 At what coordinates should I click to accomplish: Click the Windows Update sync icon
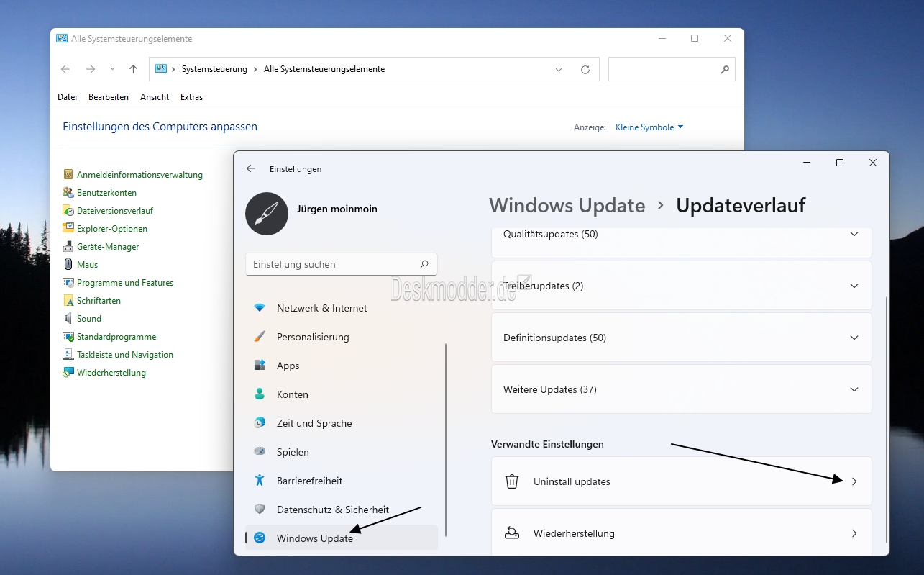point(260,538)
